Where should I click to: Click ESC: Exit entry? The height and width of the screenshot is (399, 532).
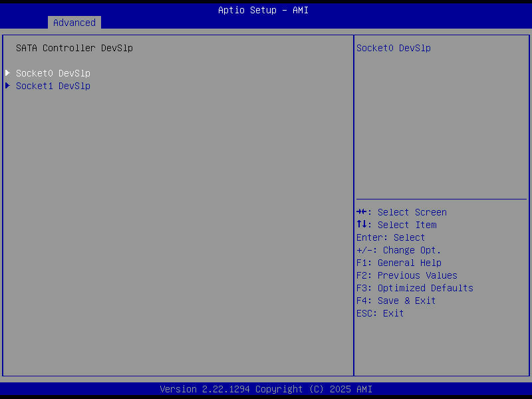tap(379, 313)
